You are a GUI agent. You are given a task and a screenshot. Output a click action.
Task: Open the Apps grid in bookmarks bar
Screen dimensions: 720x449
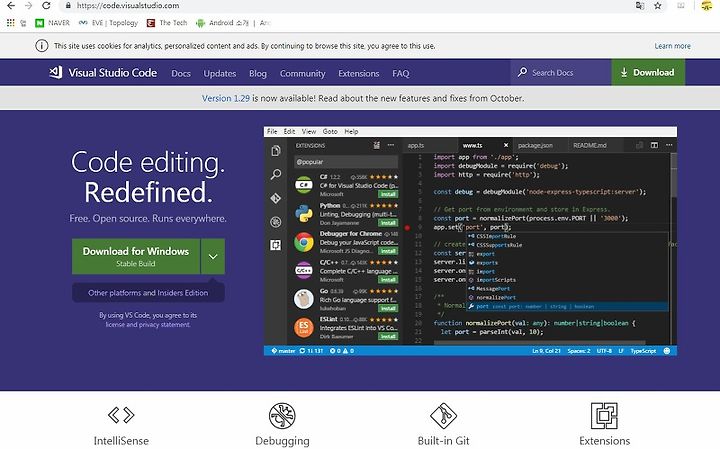[x=11, y=22]
